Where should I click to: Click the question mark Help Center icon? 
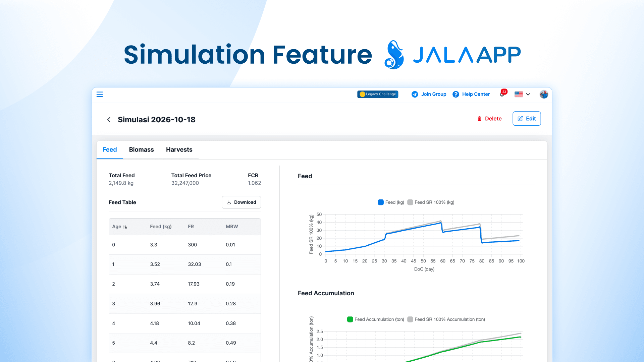coord(455,94)
